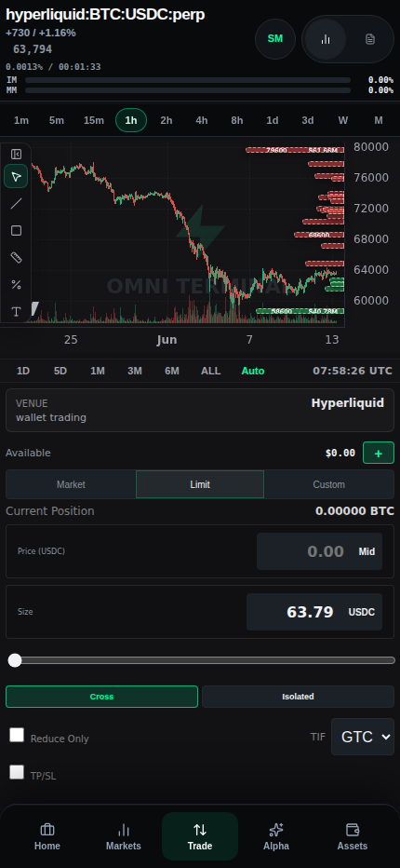This screenshot has height=868, width=400.
Task: Open Home in bottom navigation
Action: click(47, 836)
